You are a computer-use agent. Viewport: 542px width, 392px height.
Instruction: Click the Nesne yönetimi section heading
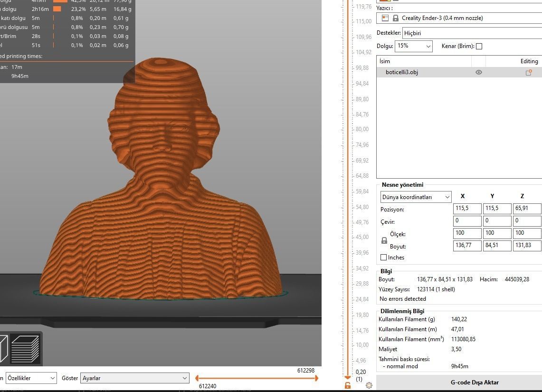coord(402,184)
